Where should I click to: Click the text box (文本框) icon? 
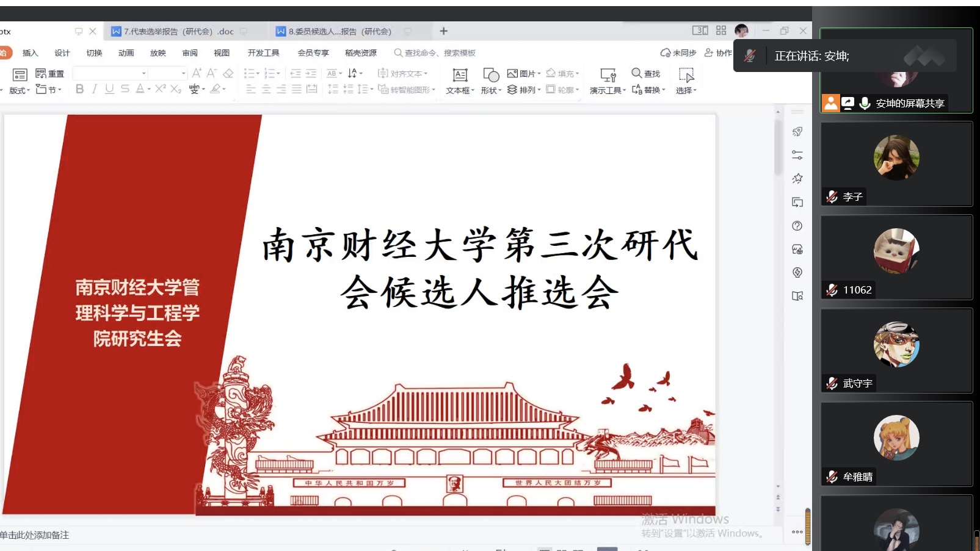pyautogui.click(x=460, y=75)
